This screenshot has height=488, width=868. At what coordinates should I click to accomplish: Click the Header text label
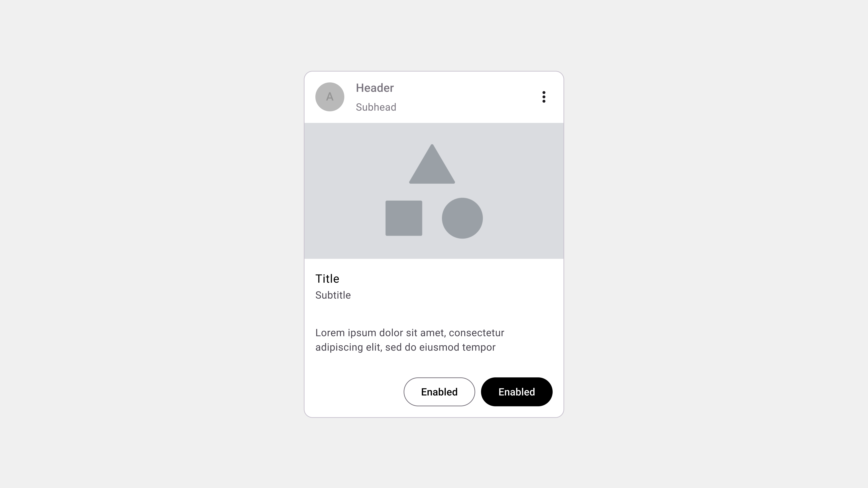(374, 88)
